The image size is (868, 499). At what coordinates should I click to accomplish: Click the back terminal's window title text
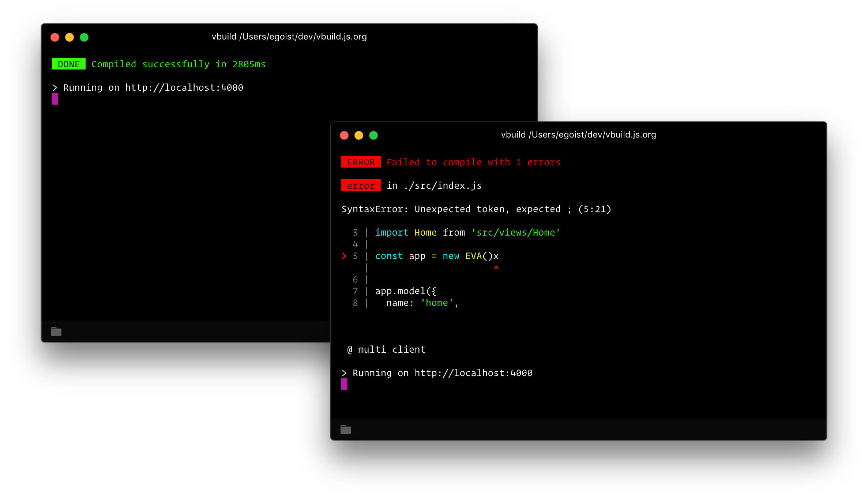289,37
